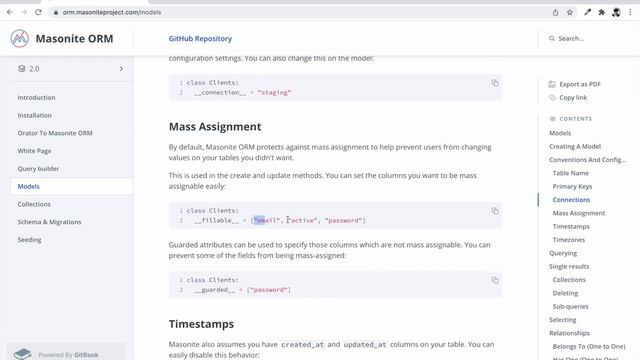Click the version 2.0 layers icon
640x360 pixels.
22,69
